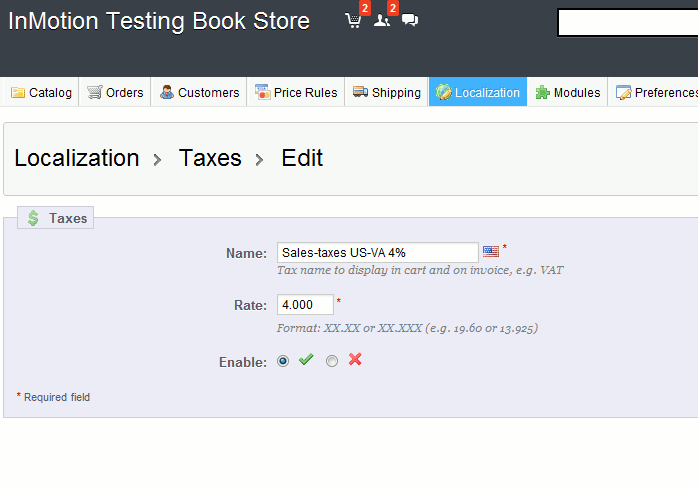Go to the Customers tab
Viewport: 698px width, 489px height.
pos(199,93)
